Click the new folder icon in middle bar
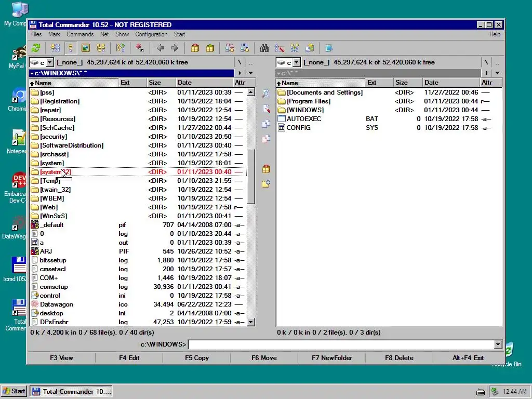532x399 pixels. (x=266, y=184)
